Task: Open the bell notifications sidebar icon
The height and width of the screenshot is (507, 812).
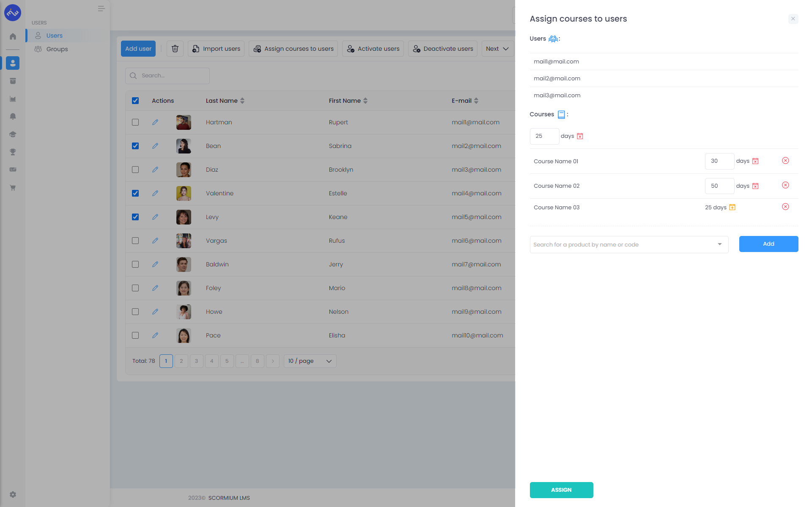Action: tap(13, 116)
